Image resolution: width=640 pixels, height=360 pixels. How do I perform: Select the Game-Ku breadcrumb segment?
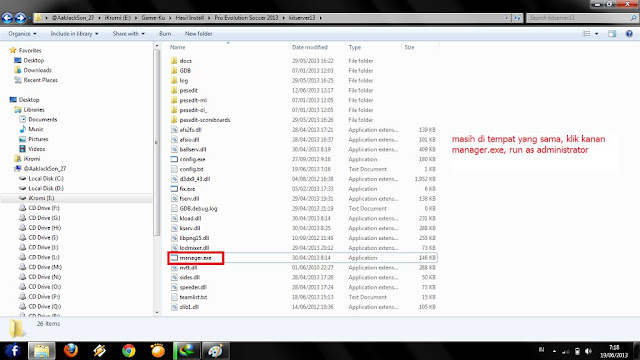(x=153, y=18)
